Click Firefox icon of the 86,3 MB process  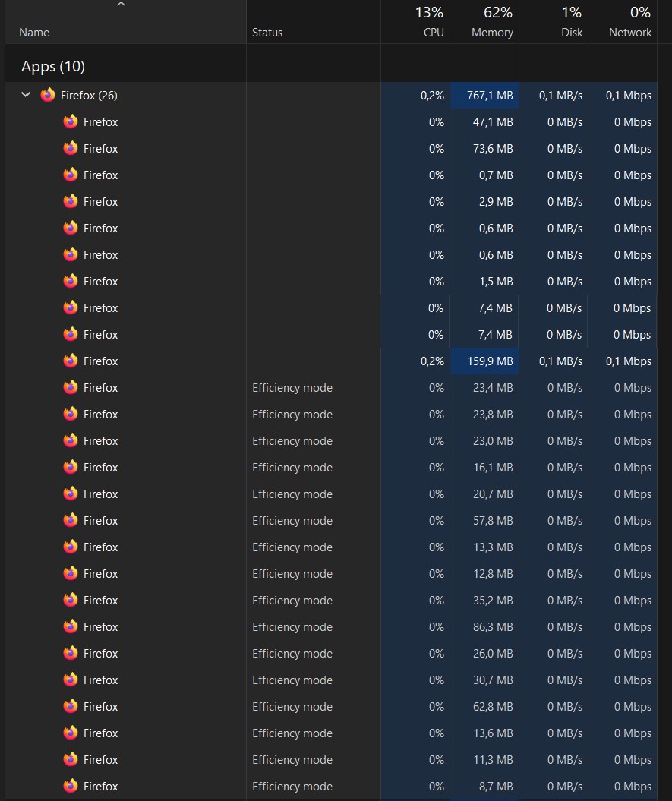tap(71, 626)
